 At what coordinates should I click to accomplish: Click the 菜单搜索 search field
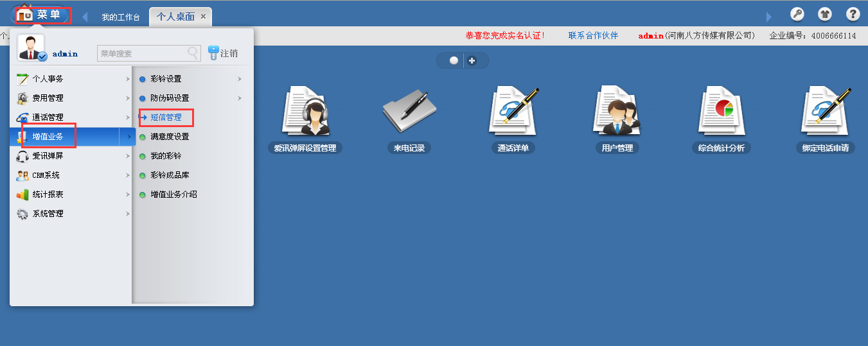tap(143, 53)
